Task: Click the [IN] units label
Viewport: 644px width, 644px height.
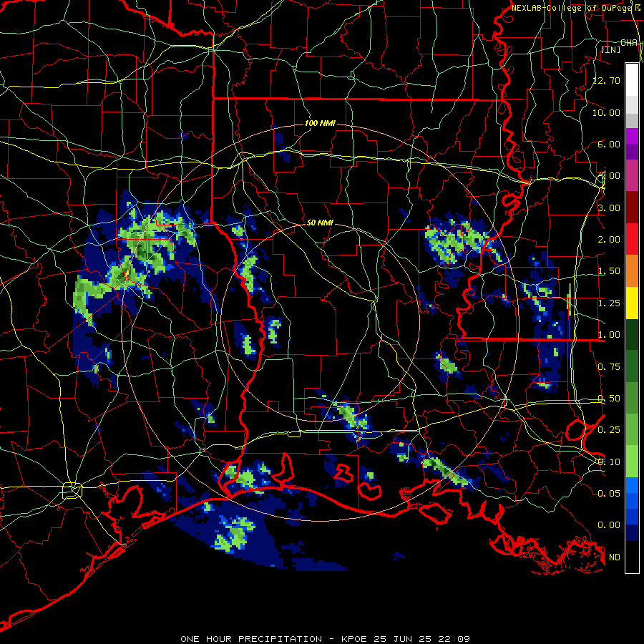Action: 611,49
